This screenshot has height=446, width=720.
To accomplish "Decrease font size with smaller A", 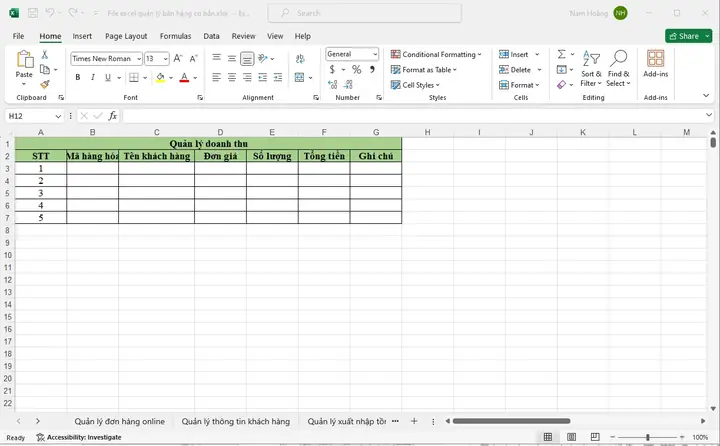I will (193, 58).
